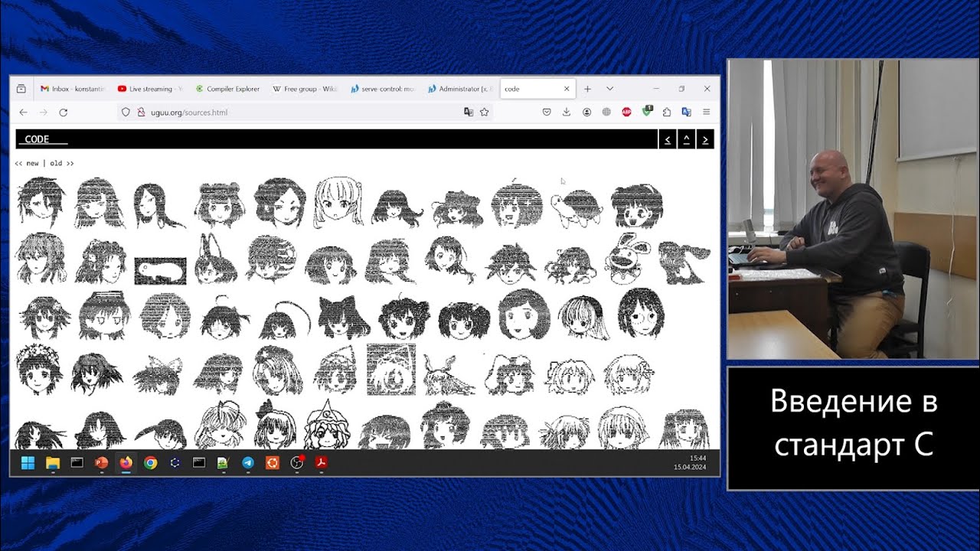The width and height of the screenshot is (980, 551).
Task: Open the Firefox account icon
Action: pyautogui.click(x=586, y=112)
